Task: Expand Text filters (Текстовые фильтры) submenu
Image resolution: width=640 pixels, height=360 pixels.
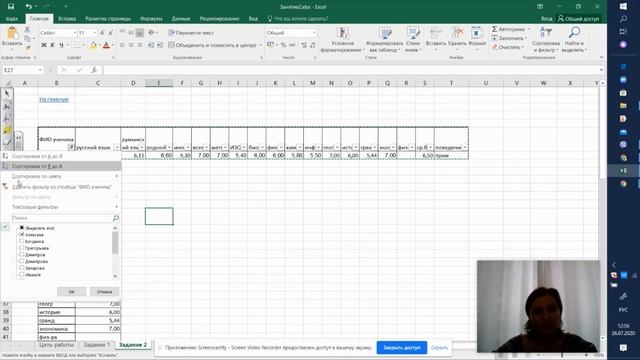Action: [x=61, y=207]
